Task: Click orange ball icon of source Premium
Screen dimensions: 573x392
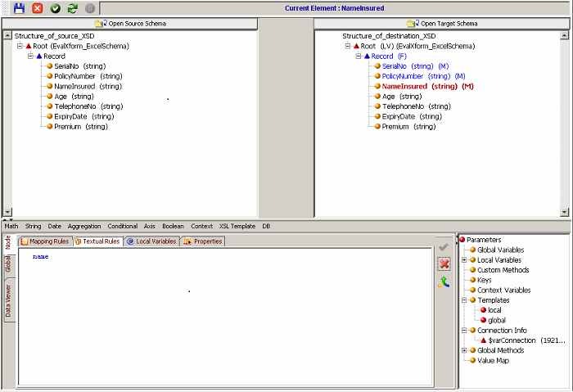Action: (x=50, y=126)
